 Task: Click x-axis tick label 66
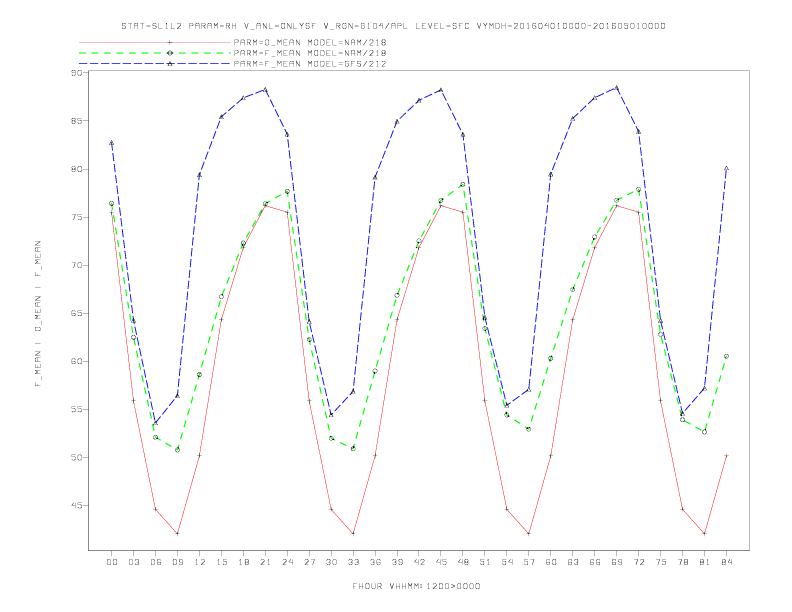pyautogui.click(x=595, y=562)
